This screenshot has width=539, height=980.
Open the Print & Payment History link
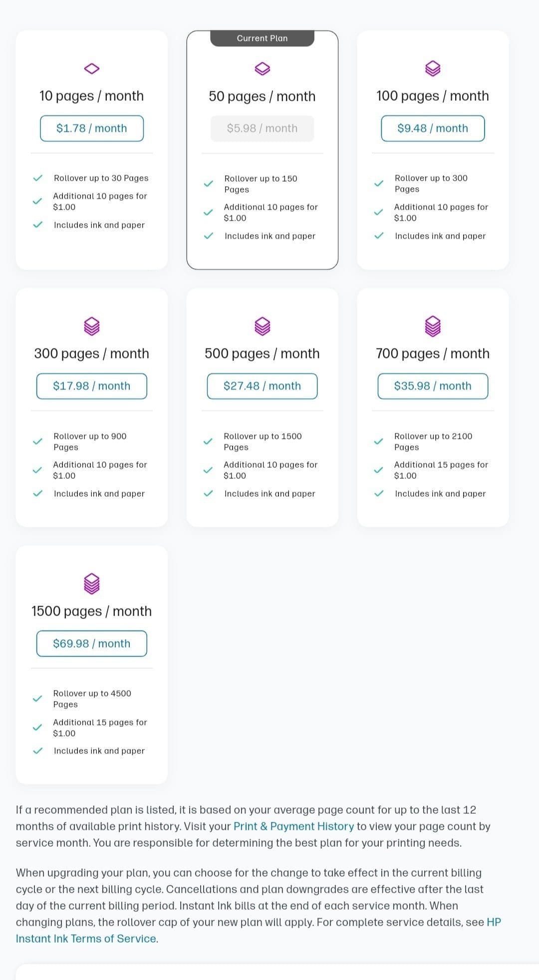[294, 826]
